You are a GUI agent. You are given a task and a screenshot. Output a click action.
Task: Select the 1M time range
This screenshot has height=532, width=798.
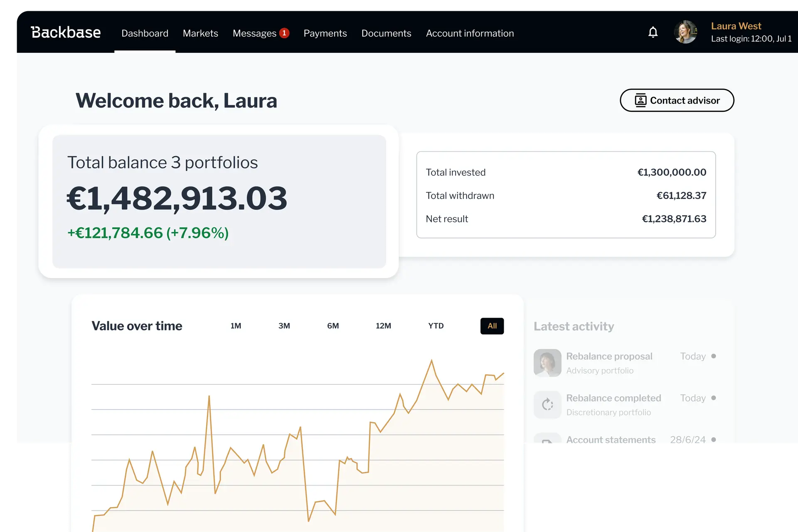[x=236, y=326]
